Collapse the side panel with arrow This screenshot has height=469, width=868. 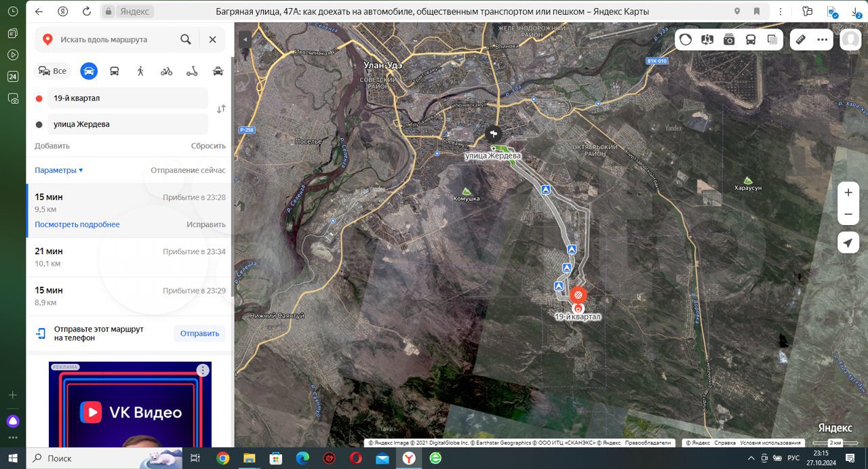(245, 39)
